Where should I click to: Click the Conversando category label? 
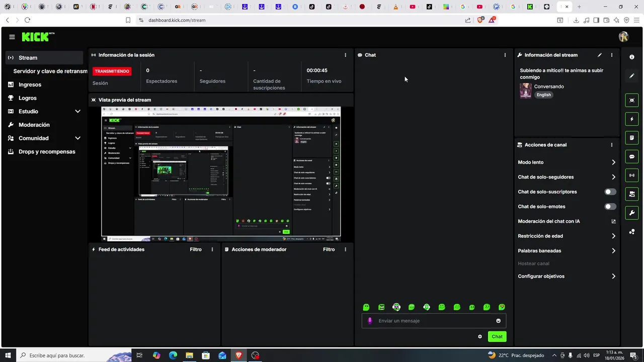(x=549, y=86)
